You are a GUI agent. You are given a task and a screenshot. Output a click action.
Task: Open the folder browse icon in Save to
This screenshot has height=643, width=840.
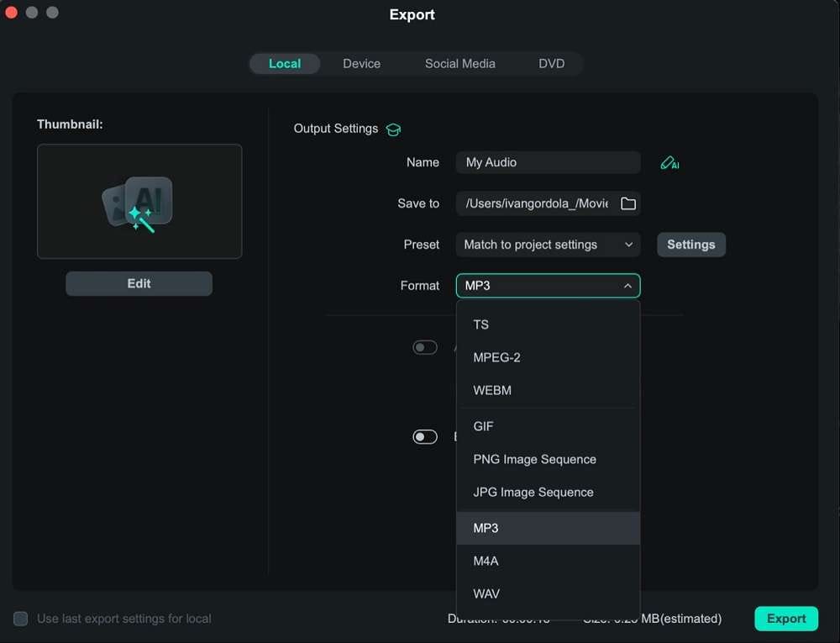(627, 203)
